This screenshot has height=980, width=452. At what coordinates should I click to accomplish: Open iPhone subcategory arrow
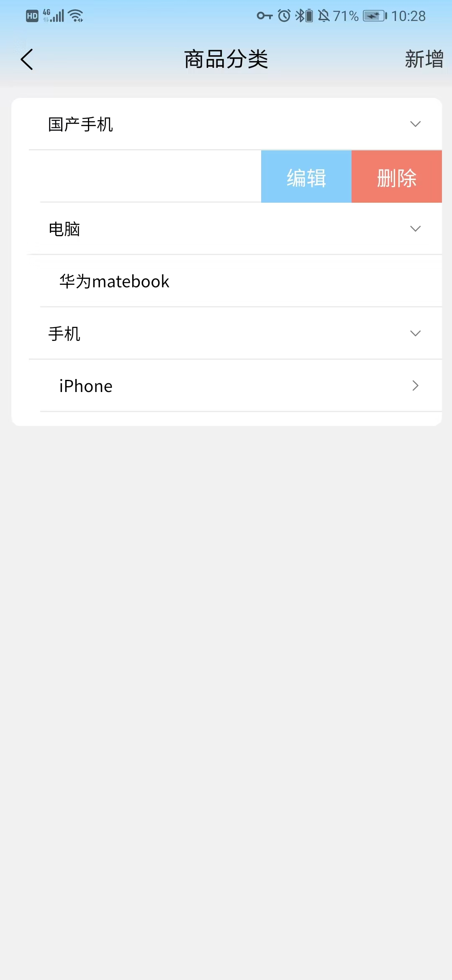tap(415, 386)
